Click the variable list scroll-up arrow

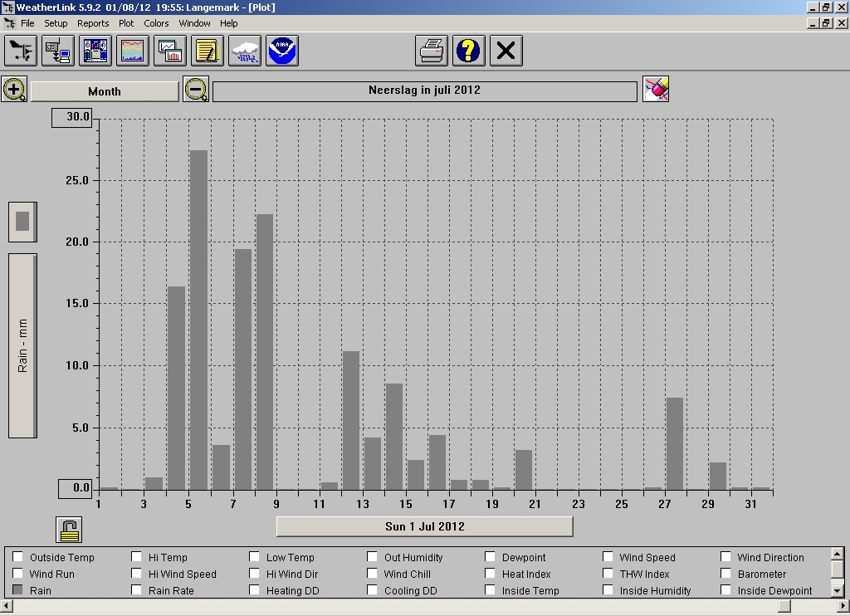pos(837,554)
